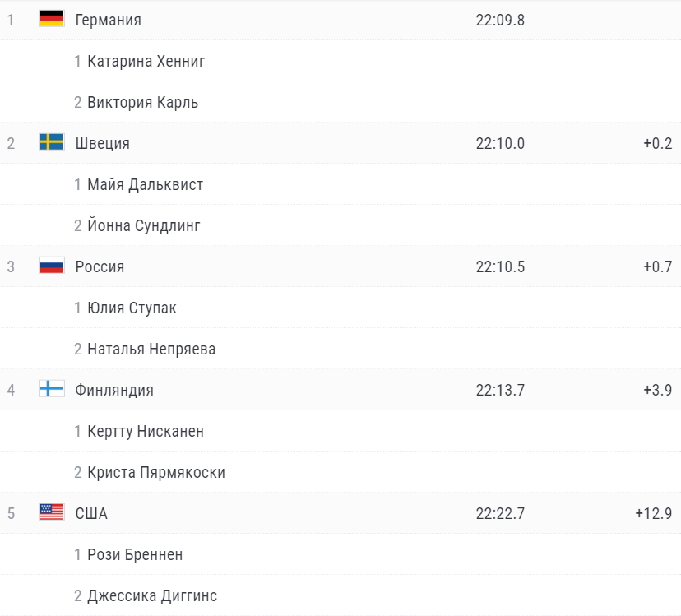This screenshot has width=681, height=616.
Task: Open athlete Катарина Хенниг
Action: click(146, 61)
